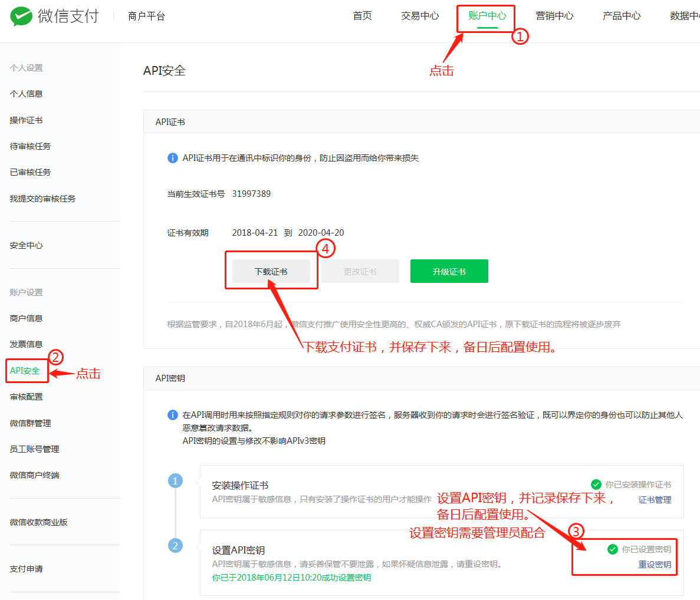700x600 pixels.
Task: Select the 账户中心 top navigation tab
Action: click(487, 16)
